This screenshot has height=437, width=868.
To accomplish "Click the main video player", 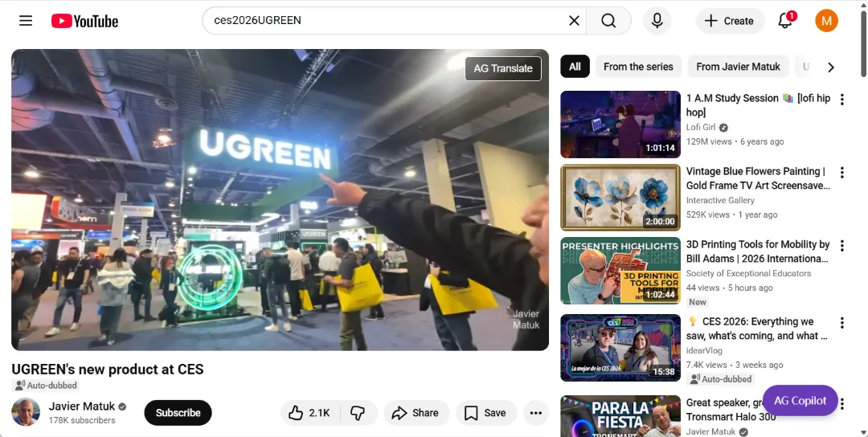I will [x=280, y=200].
